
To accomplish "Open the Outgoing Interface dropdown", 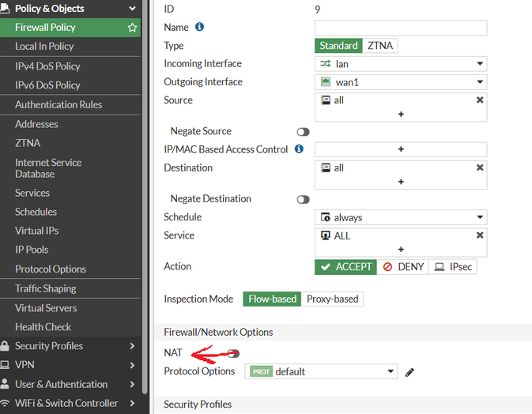I will pyautogui.click(x=401, y=82).
